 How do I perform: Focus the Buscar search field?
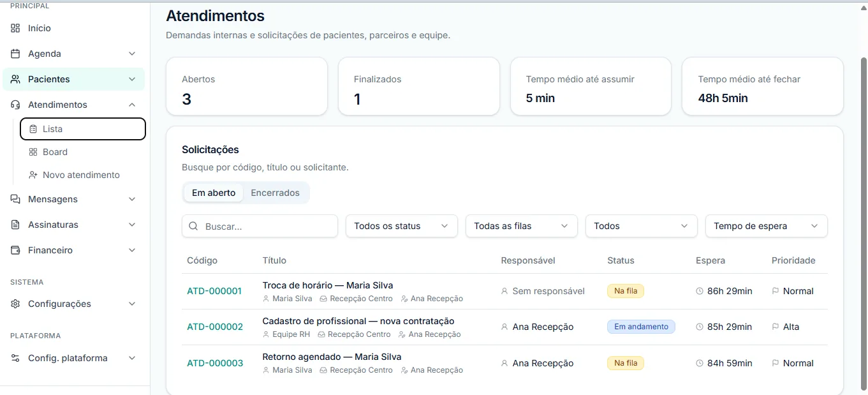point(260,226)
